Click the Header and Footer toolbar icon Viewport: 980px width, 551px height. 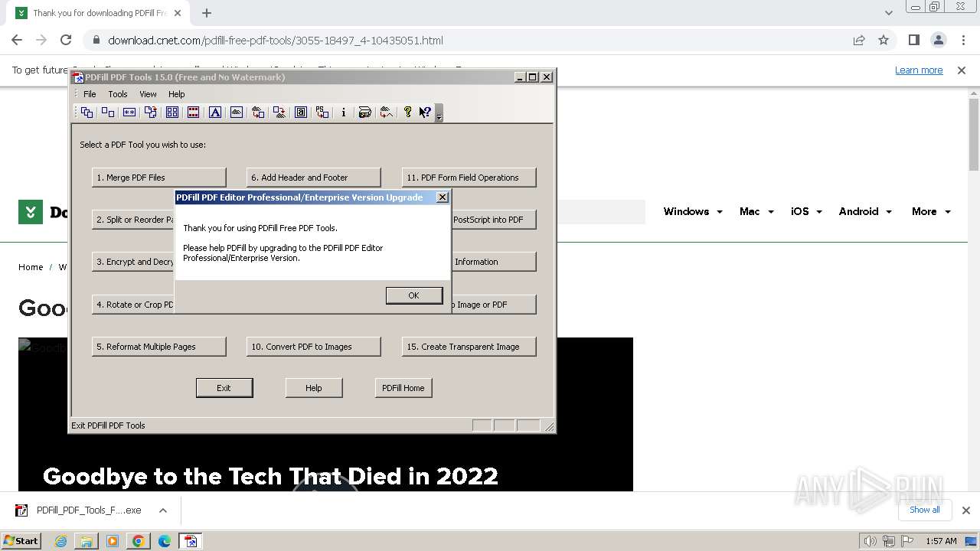[x=194, y=112]
